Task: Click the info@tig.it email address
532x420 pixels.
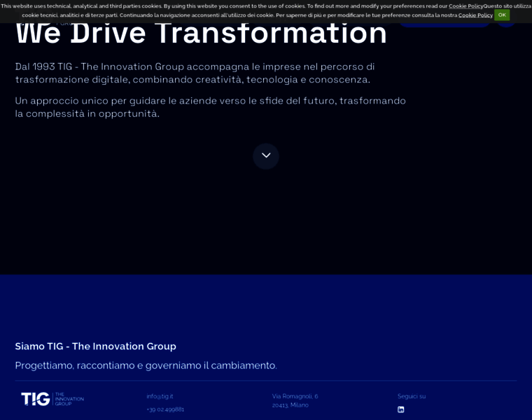Action: (x=160, y=396)
